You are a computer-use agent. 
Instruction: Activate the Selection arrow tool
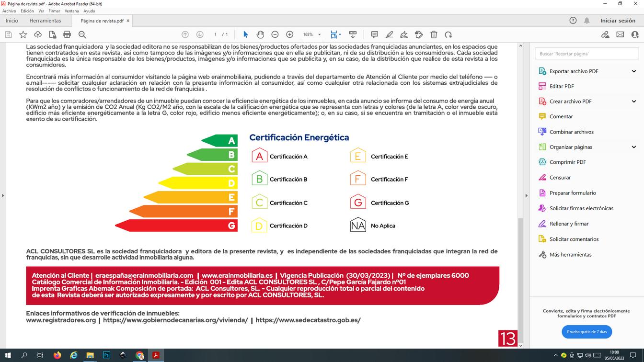[x=246, y=34]
